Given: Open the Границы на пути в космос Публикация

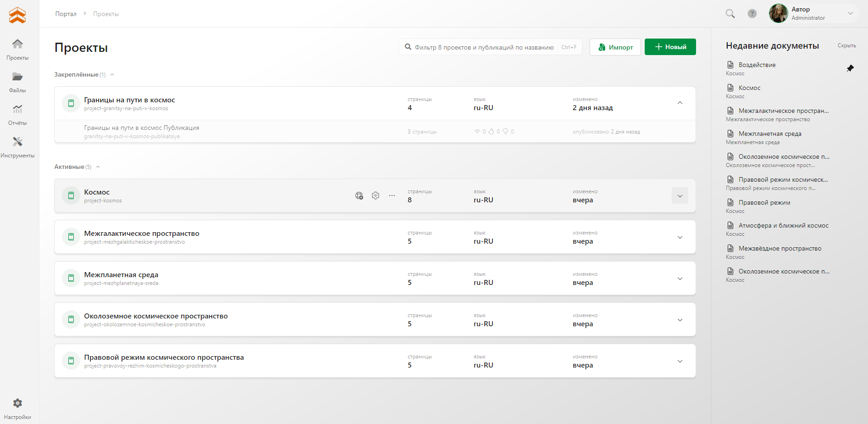Looking at the screenshot, I should 142,128.
